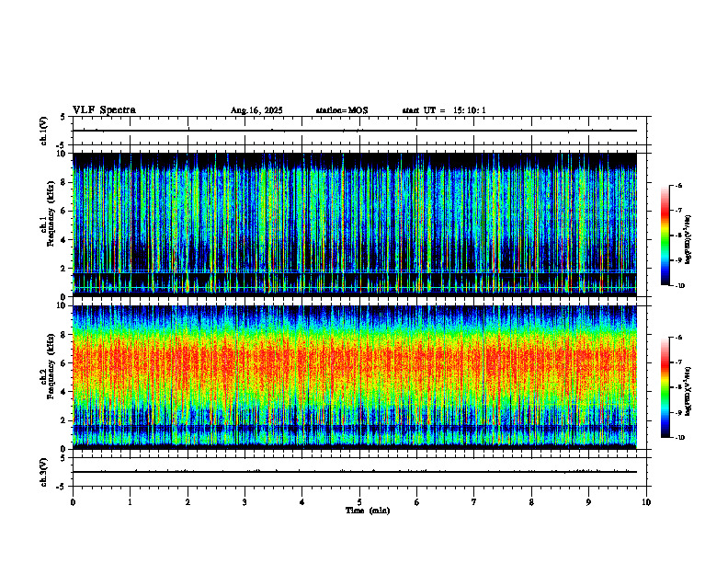
Task: Click time axis tick label "7"
Action: 474,502
